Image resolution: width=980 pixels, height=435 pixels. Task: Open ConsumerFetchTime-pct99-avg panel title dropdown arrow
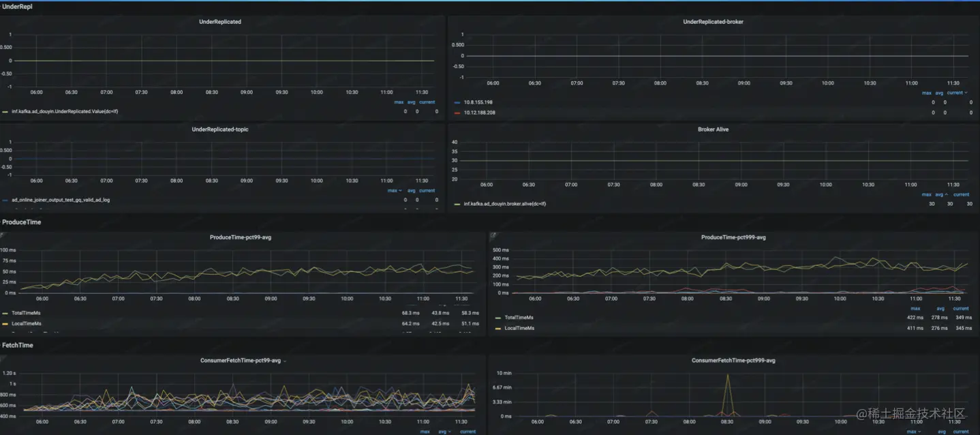(x=285, y=361)
